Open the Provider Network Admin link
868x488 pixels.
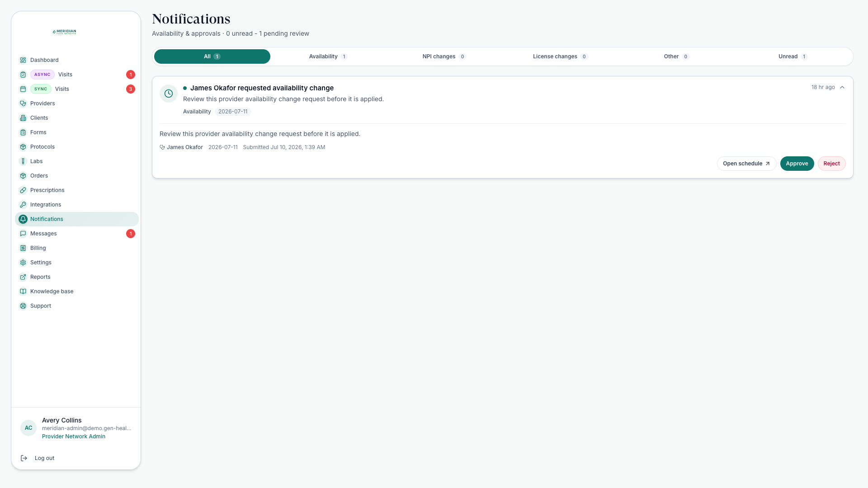[x=74, y=436]
